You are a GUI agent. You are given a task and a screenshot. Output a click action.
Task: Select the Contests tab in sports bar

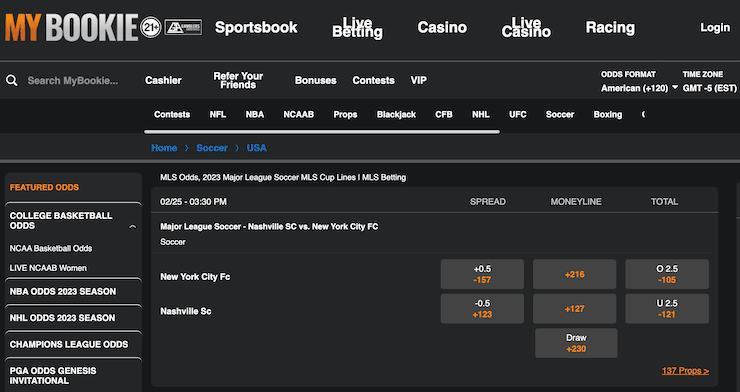[x=172, y=115]
